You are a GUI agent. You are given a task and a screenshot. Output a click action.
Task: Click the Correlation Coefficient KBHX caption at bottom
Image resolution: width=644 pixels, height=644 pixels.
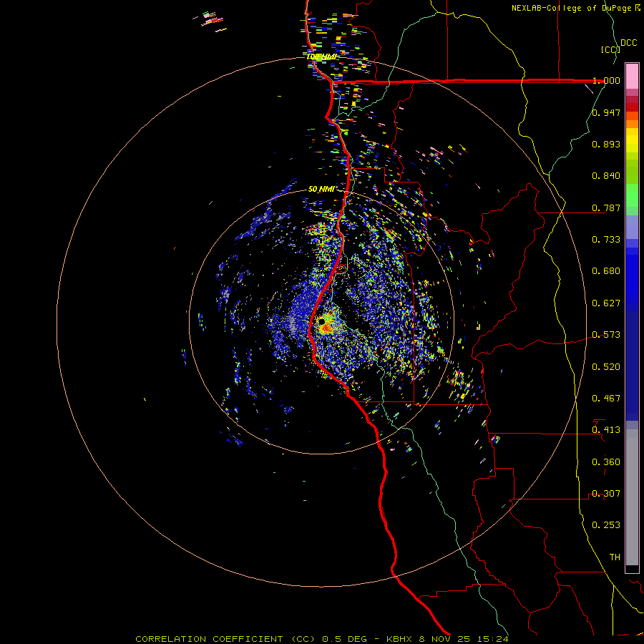tap(322, 639)
